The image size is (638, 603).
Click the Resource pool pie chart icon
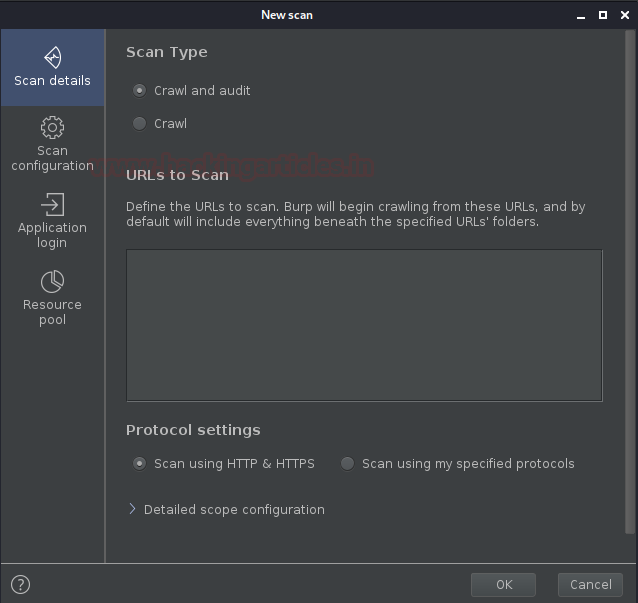[x=52, y=281]
